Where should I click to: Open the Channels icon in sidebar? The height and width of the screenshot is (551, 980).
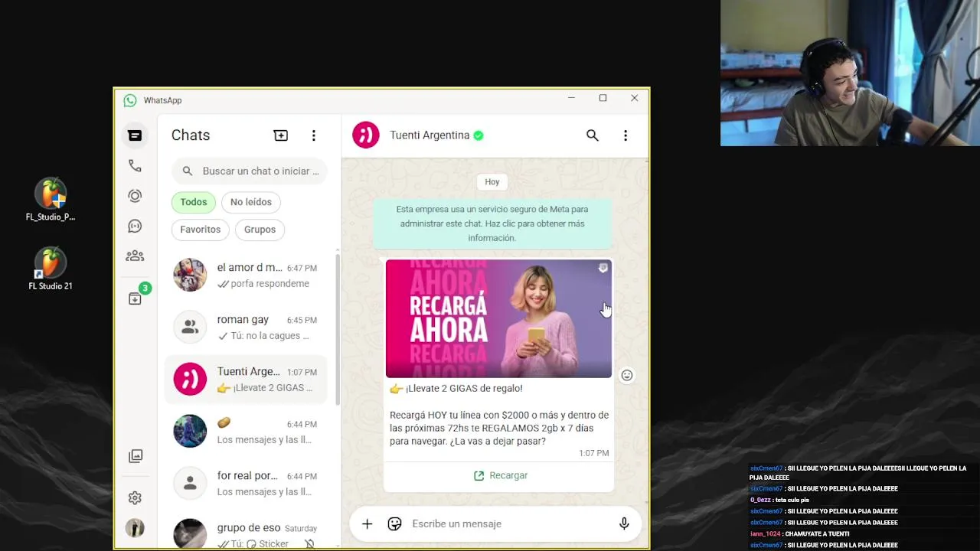[135, 227]
